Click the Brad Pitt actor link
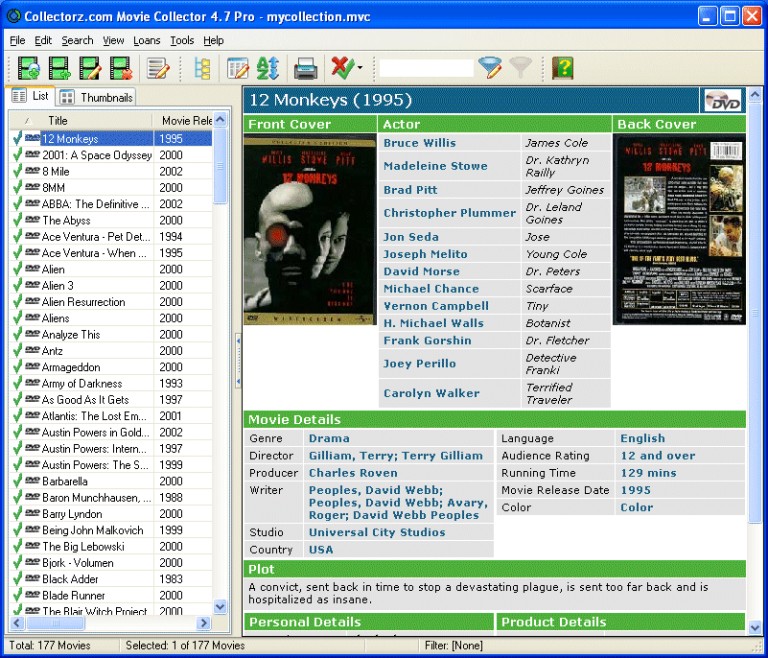The image size is (768, 658). coord(410,190)
